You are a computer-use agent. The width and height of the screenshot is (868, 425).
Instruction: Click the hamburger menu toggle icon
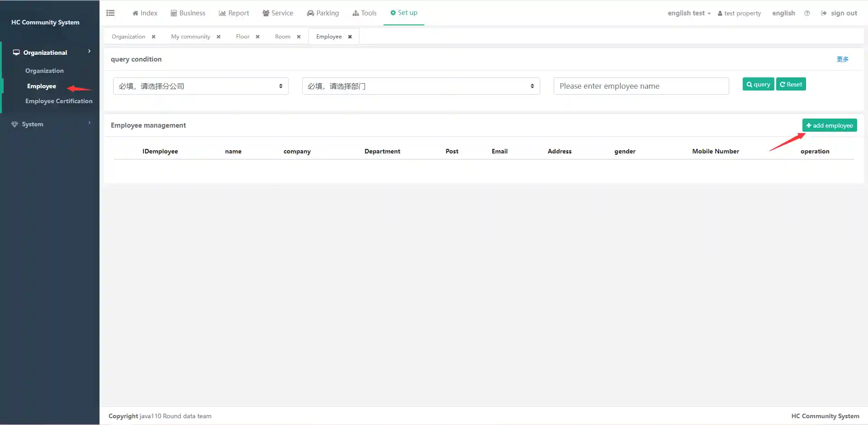click(x=110, y=13)
